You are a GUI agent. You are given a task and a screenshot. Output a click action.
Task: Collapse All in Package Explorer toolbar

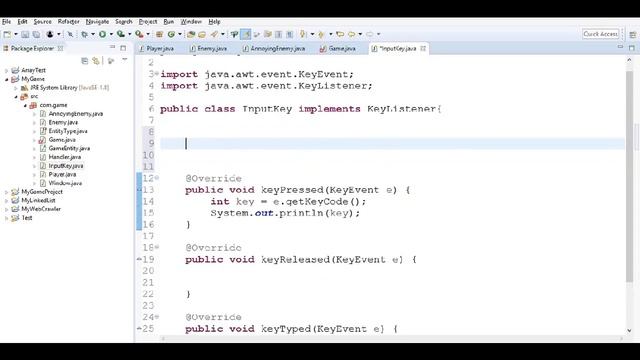(84, 61)
